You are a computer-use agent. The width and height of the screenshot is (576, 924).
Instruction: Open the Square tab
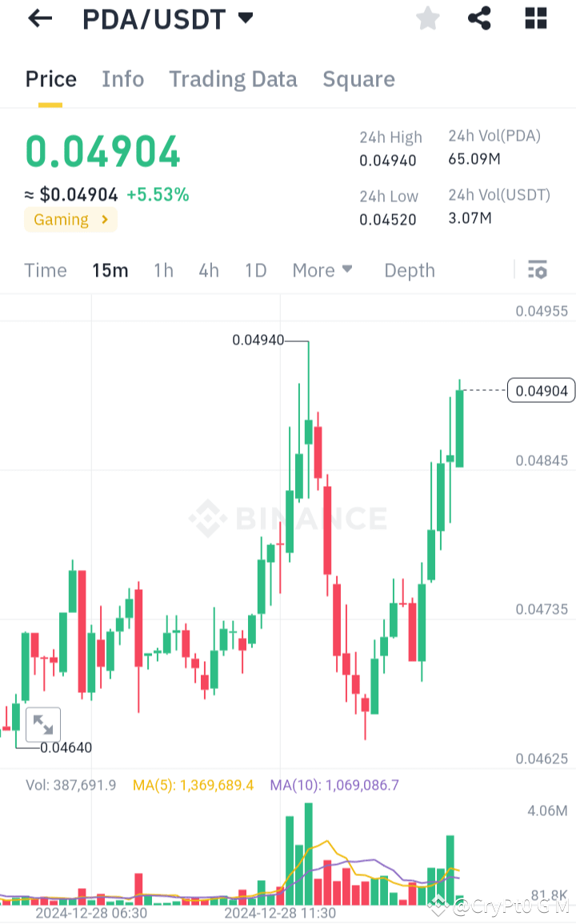tap(358, 79)
